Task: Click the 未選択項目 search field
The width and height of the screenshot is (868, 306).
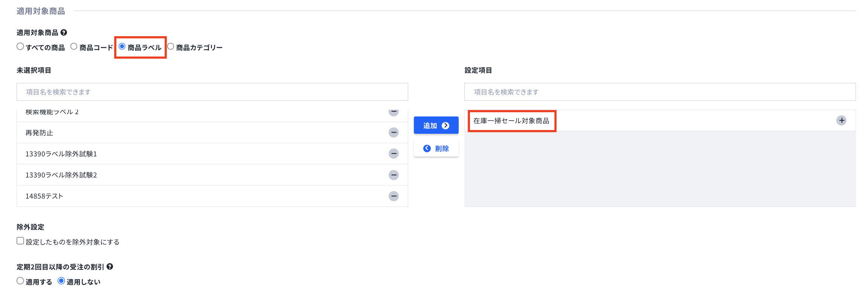Action: click(212, 92)
